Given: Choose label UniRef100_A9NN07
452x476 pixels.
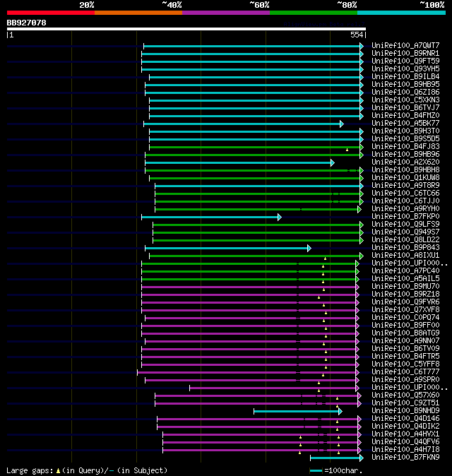Looking at the screenshot, I should point(405,341).
